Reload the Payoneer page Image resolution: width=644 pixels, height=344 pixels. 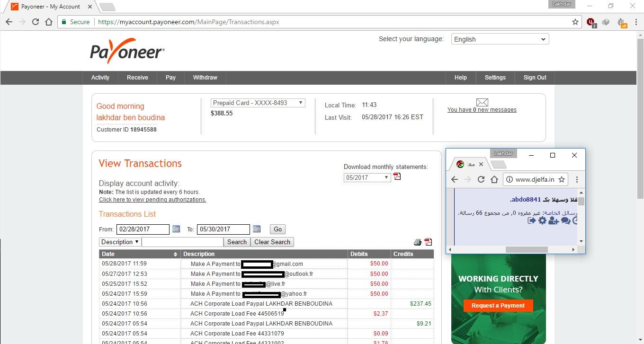[35, 22]
